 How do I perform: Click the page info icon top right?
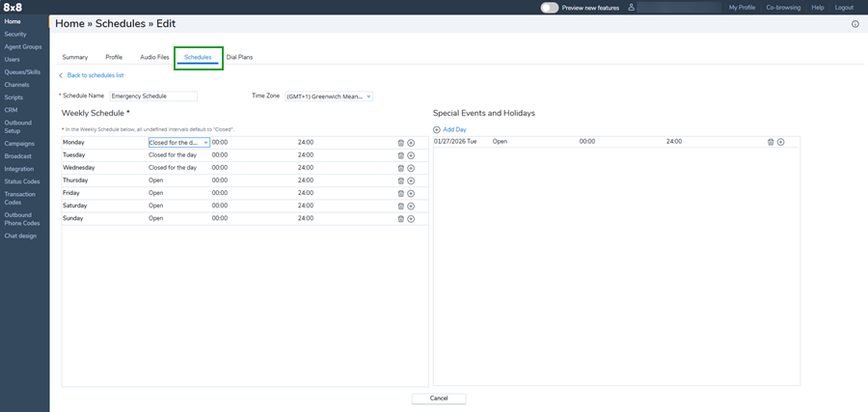854,24
